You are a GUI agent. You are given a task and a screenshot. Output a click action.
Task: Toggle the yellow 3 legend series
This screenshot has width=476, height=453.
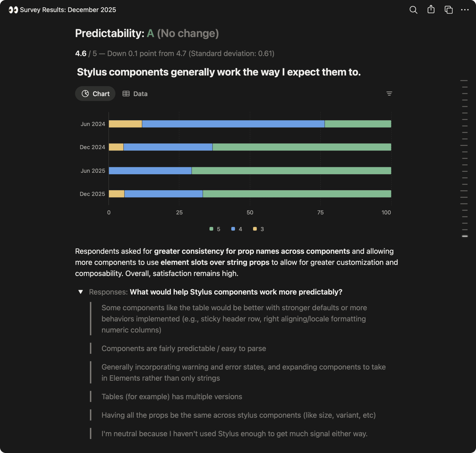258,229
